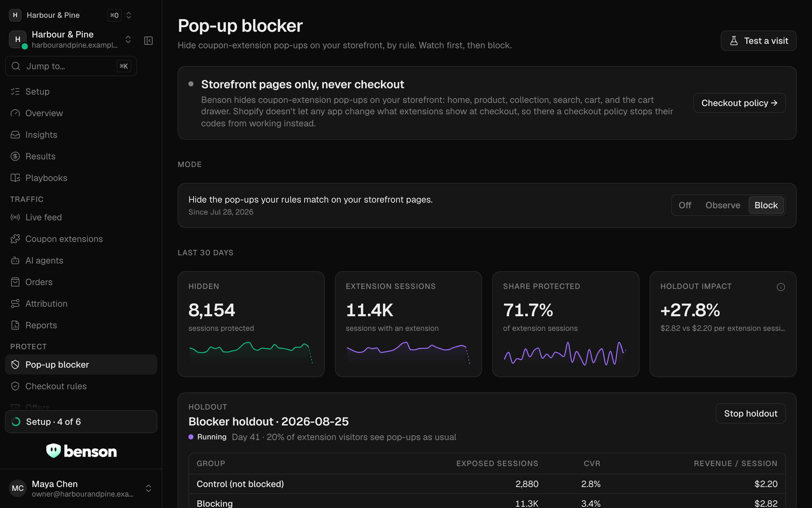Click the Exposed Sessions column header
The image size is (812, 508).
(x=497, y=464)
